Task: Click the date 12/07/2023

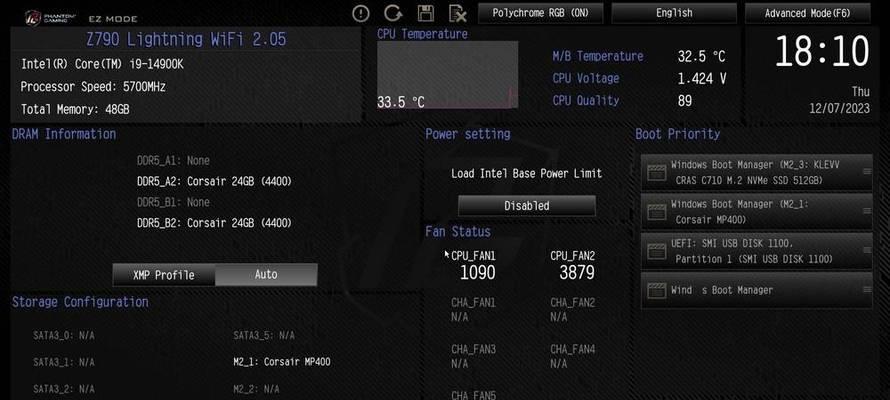Action: (x=839, y=108)
